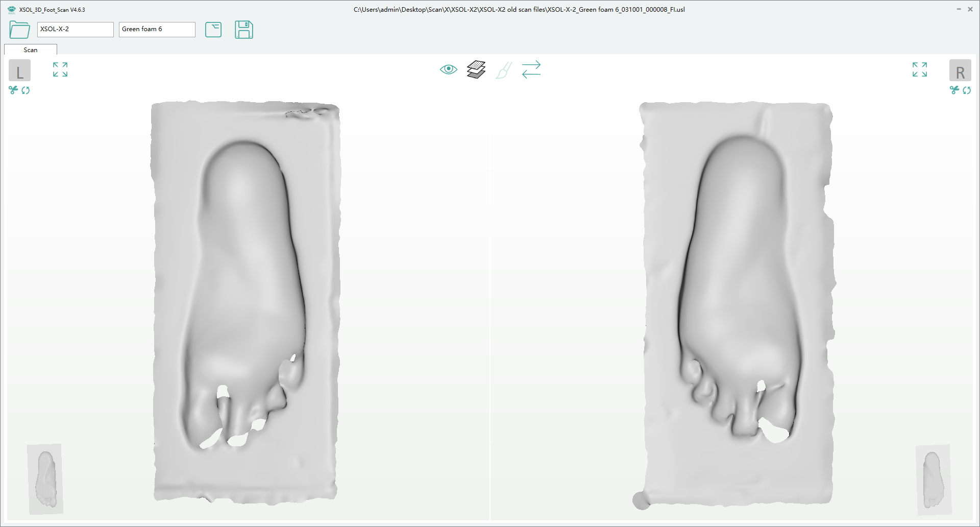Click the Green foam 6 text field
This screenshot has width=980, height=527.
tap(157, 29)
